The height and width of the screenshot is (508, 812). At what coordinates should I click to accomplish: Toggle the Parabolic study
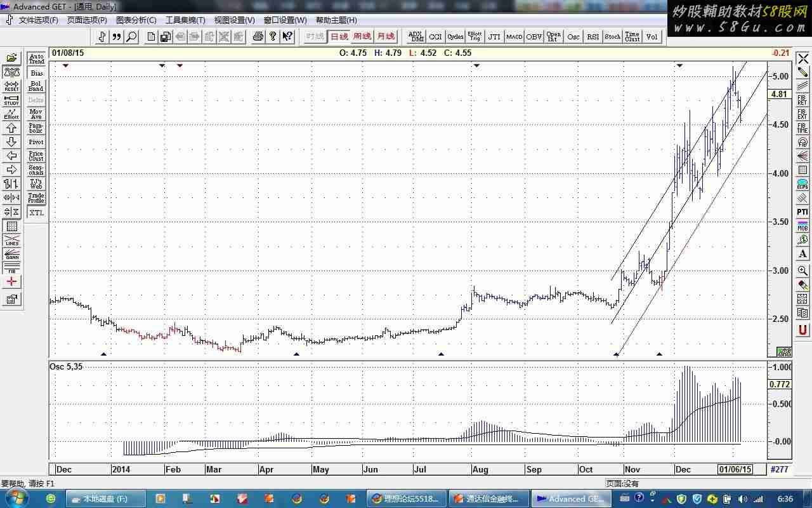coord(36,128)
